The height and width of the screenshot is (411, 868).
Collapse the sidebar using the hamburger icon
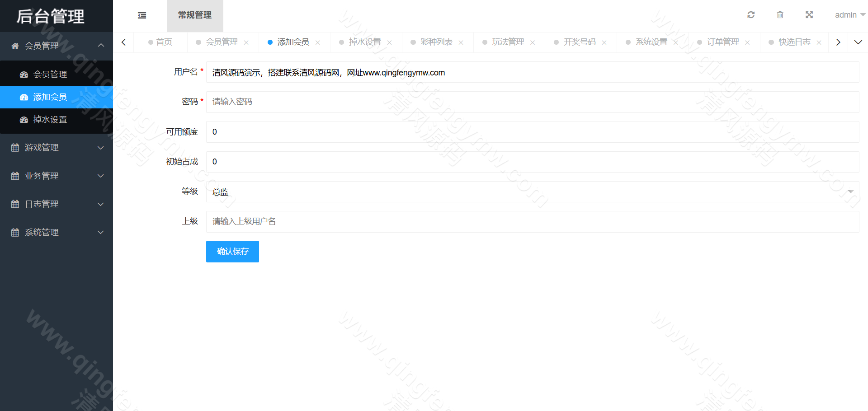pyautogui.click(x=142, y=15)
